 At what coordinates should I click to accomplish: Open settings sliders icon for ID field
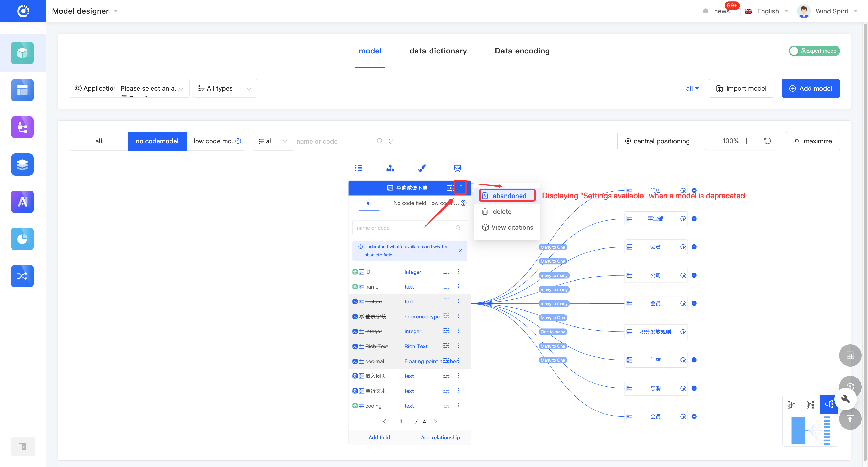click(446, 271)
